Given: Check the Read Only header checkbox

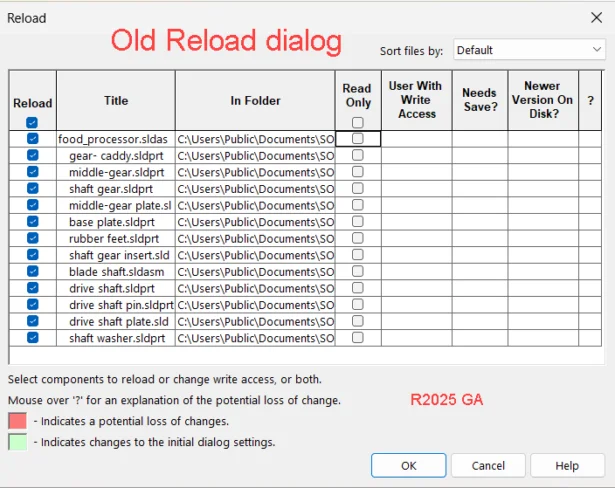Looking at the screenshot, I should tap(358, 122).
